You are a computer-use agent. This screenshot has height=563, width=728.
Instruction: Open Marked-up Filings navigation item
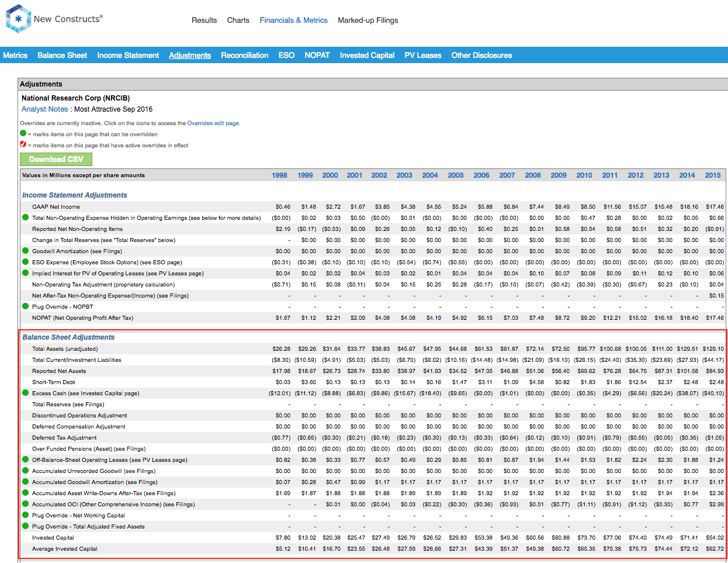point(368,20)
